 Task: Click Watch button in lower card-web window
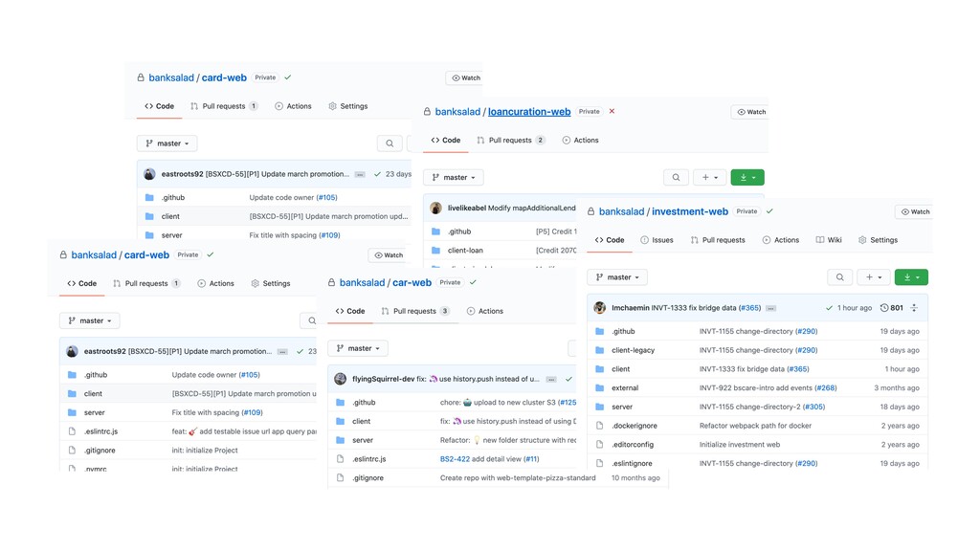click(x=389, y=254)
